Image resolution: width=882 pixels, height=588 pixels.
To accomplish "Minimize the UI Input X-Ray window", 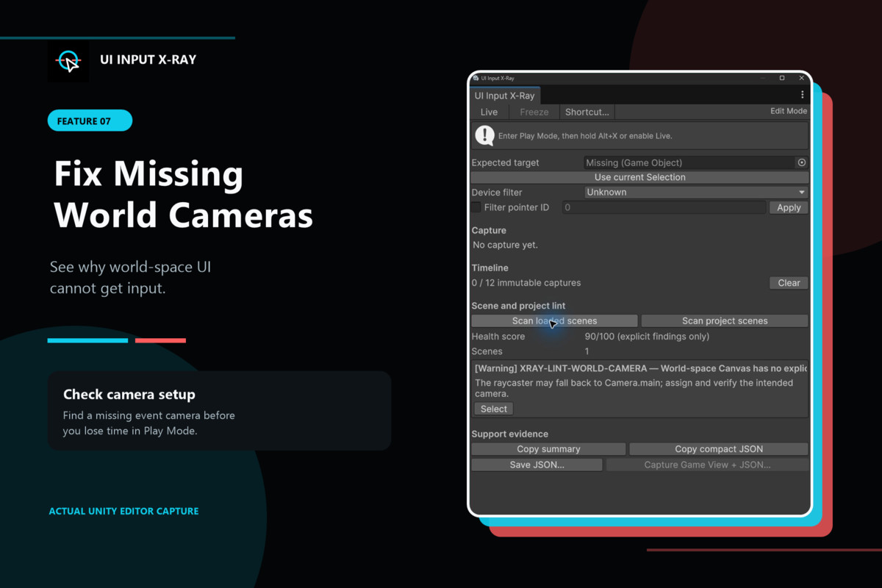I will (x=764, y=78).
